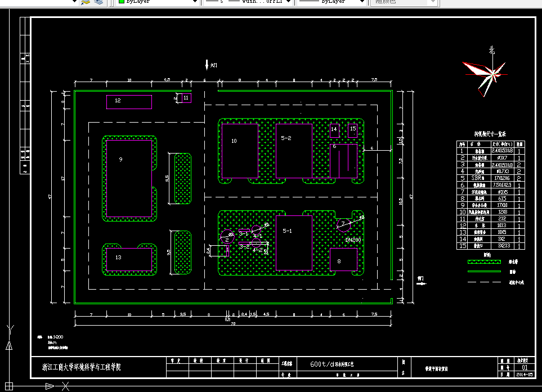This screenshot has width=542, height=392.
Task: Select the circular tank labeled 7
Action: point(343,225)
